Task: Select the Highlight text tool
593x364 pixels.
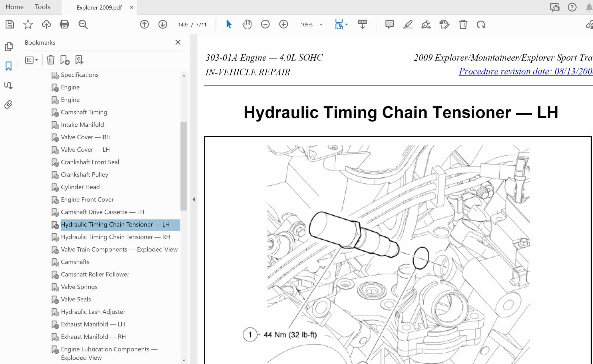Action: 408,25
